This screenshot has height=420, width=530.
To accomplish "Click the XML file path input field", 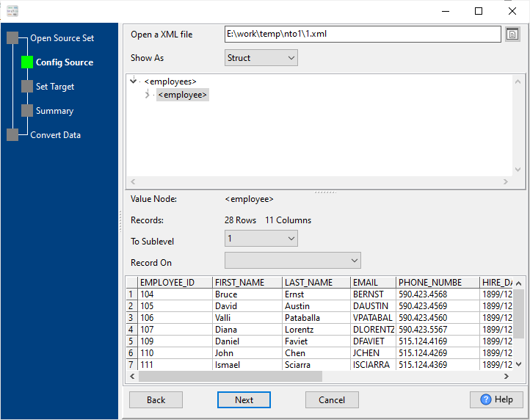I will (x=363, y=35).
